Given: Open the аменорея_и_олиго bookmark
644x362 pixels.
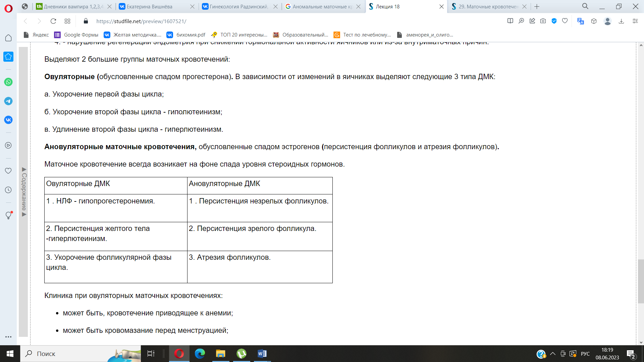Looking at the screenshot, I should pyautogui.click(x=425, y=35).
